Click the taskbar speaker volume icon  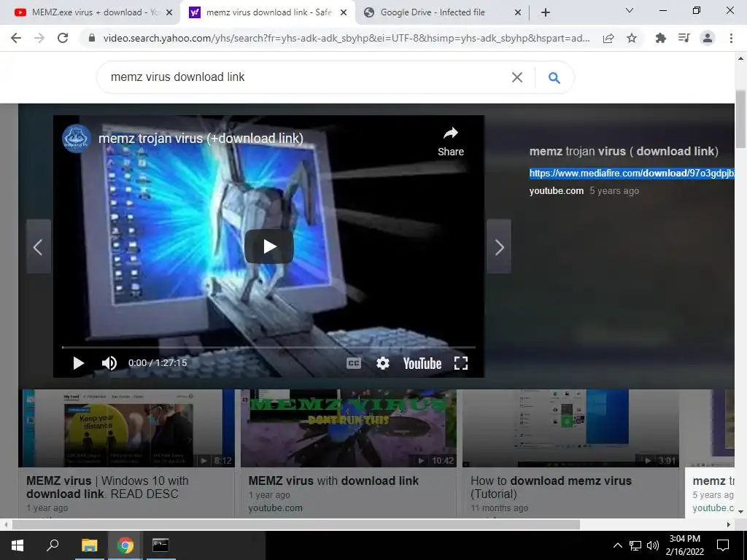click(653, 545)
